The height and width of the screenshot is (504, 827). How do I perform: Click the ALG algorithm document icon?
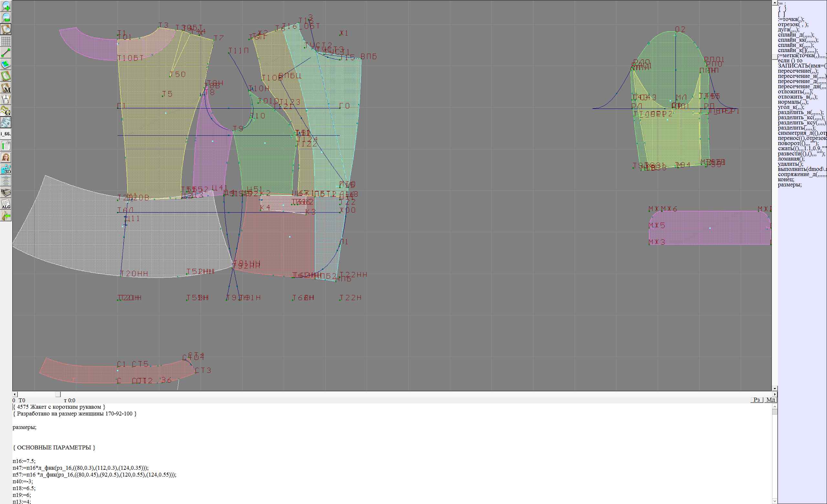tap(6, 204)
